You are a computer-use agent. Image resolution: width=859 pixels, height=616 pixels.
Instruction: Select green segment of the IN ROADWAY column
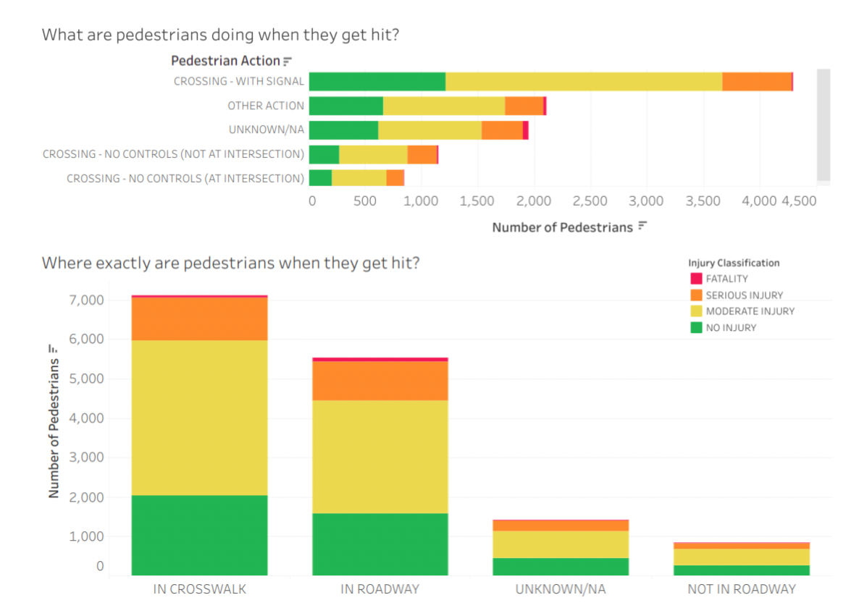tap(380, 544)
